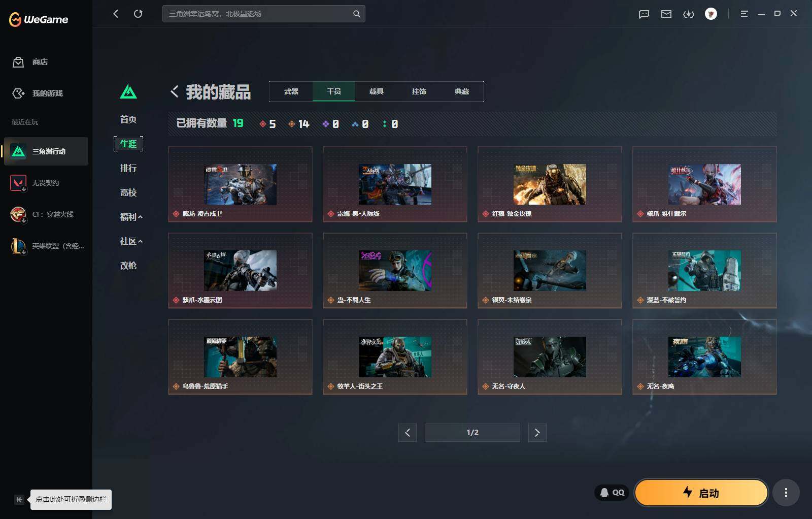Viewport: 812px width, 519px height.
Task: Open the 排行 menu item
Action: pyautogui.click(x=128, y=168)
